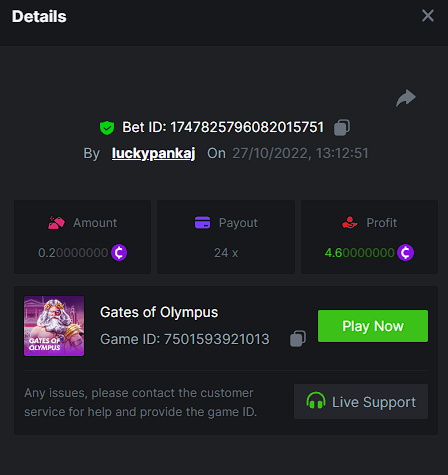Image resolution: width=448 pixels, height=475 pixels.
Task: Click the bet date and time text
Action: point(300,153)
